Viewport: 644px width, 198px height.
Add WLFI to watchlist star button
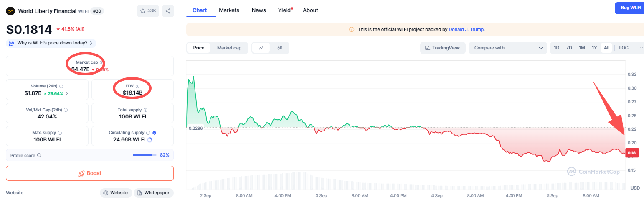click(148, 11)
